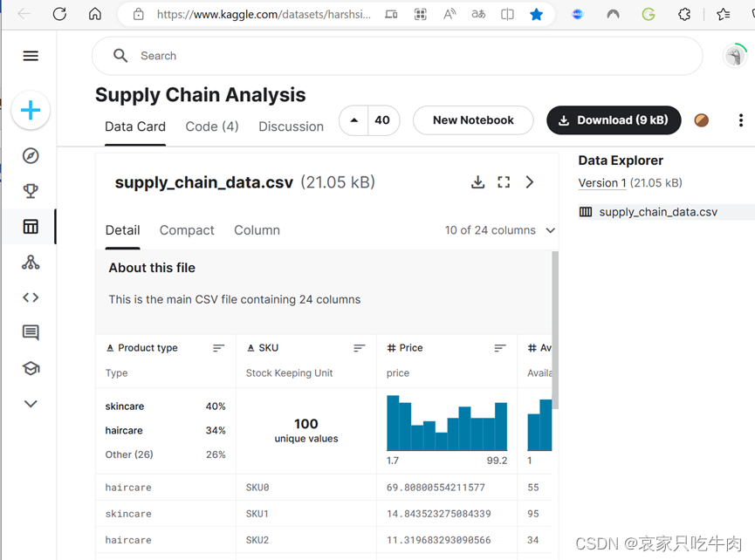
Task: Sort Product type column
Action: tap(218, 348)
